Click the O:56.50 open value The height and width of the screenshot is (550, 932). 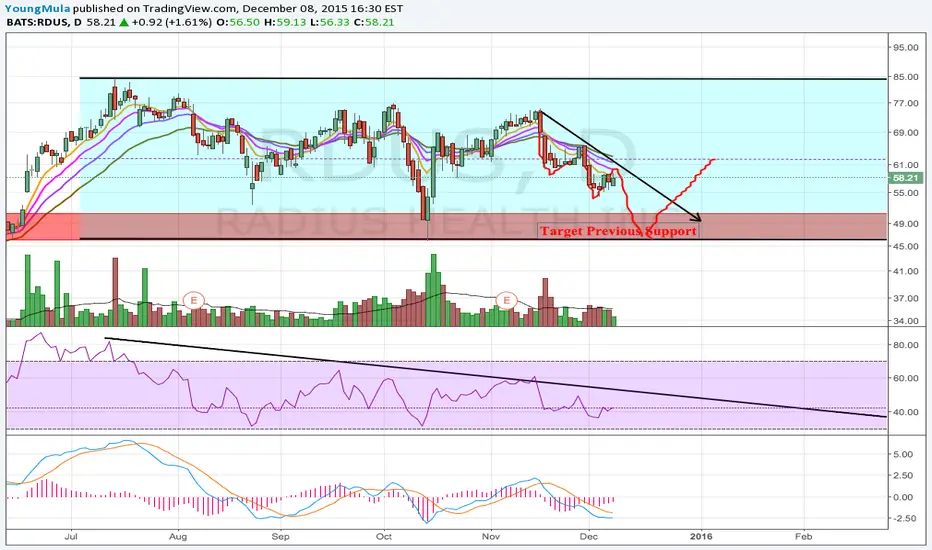238,22
